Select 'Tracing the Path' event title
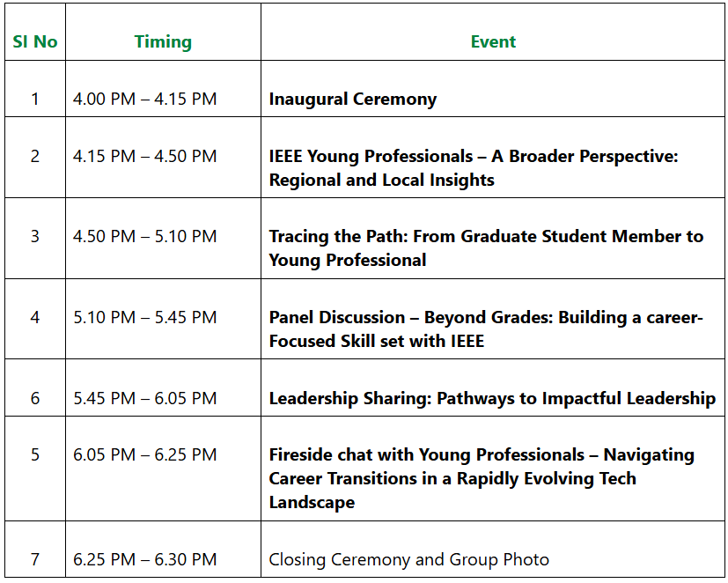The width and height of the screenshot is (728, 583). click(338, 236)
